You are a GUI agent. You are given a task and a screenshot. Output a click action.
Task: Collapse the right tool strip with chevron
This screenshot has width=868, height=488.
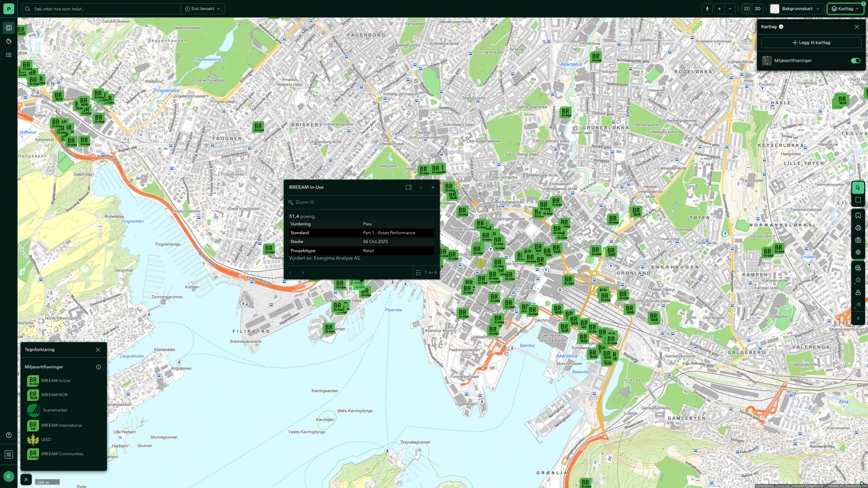tap(858, 318)
